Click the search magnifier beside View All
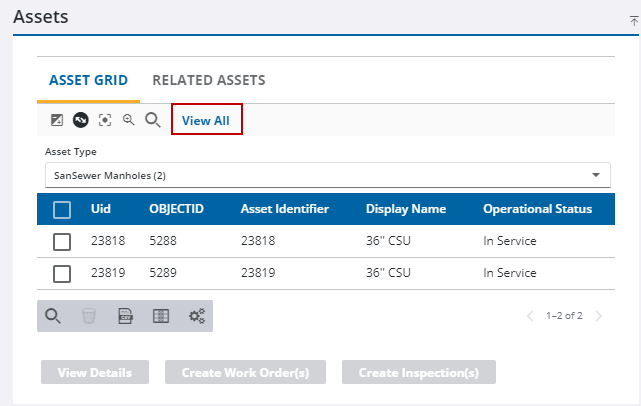 153,120
